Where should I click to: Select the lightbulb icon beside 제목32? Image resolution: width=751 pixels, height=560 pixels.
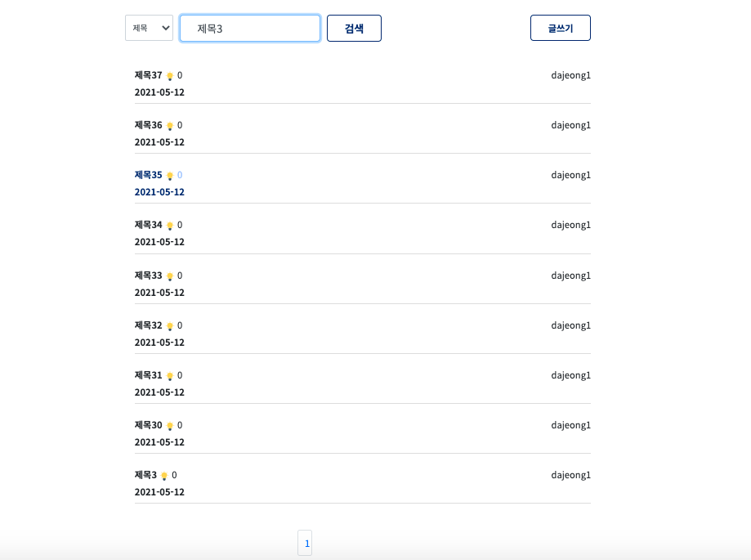coord(169,325)
